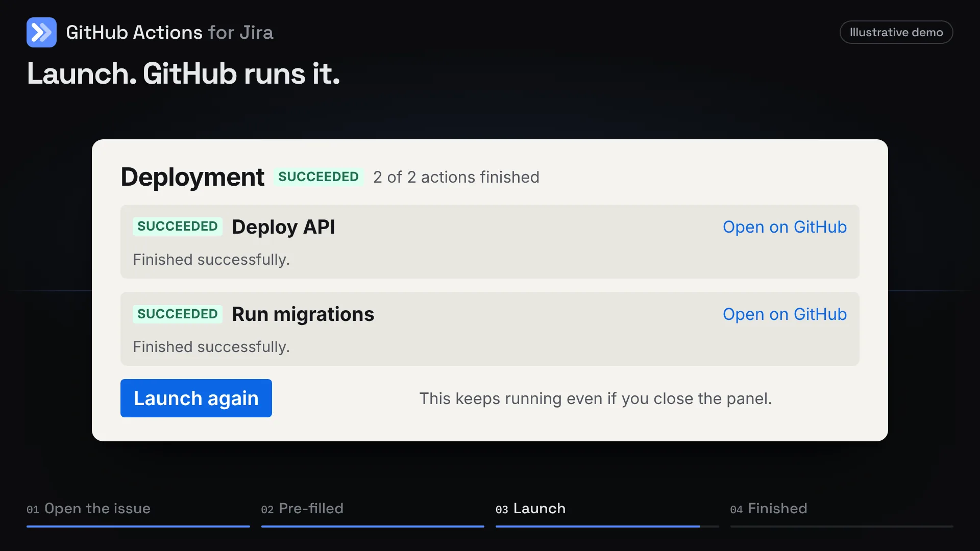Go to step 02 Pre-filled
980x551 pixels.
[x=302, y=509]
